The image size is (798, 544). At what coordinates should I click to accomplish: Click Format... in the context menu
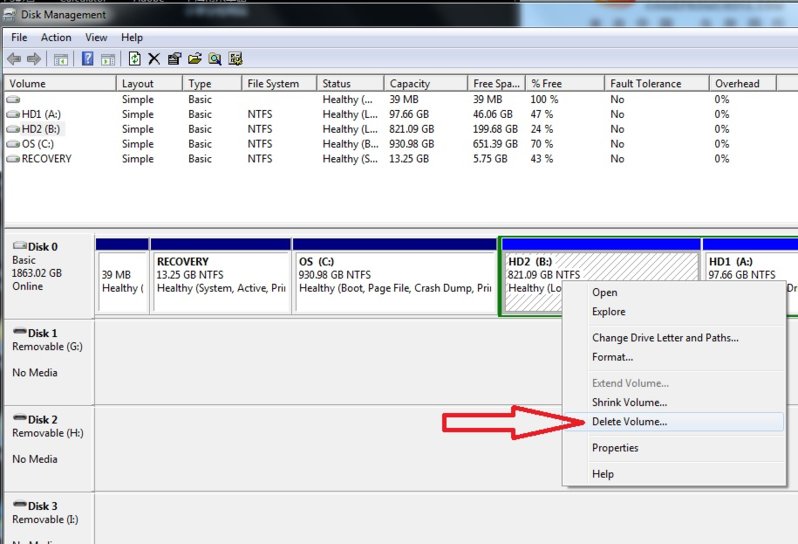(612, 357)
